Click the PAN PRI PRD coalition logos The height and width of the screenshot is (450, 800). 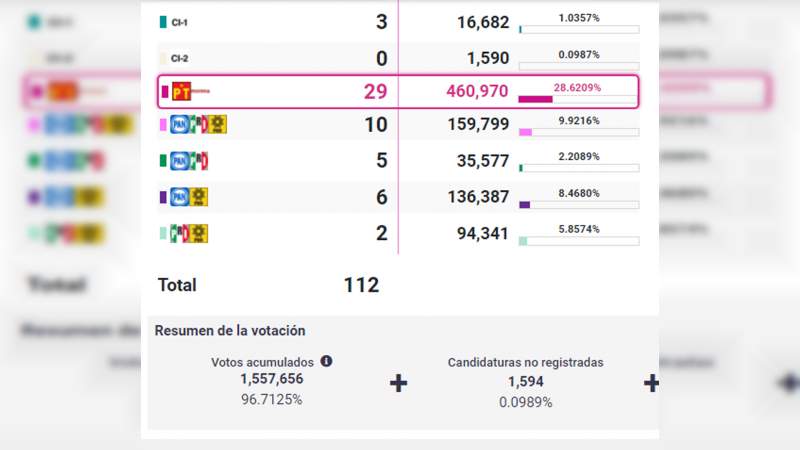[198, 124]
